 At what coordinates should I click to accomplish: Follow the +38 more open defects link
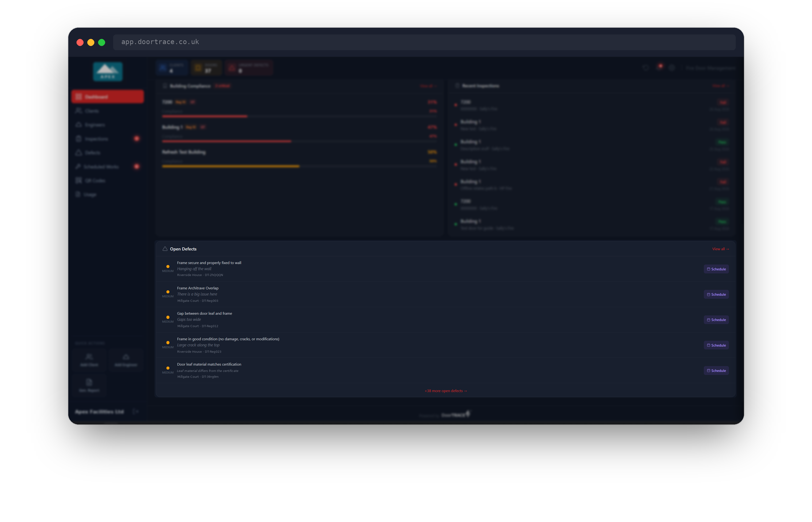click(x=446, y=391)
